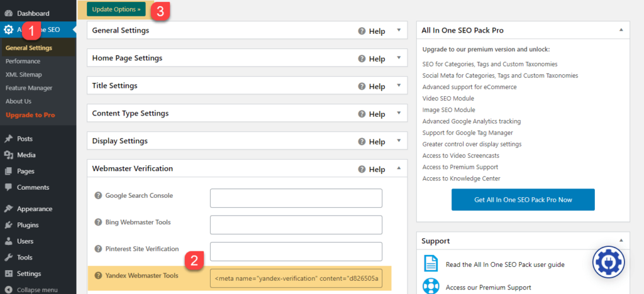Expand the Content Type Settings panel
Screen dimensions: 644x294
(398, 113)
